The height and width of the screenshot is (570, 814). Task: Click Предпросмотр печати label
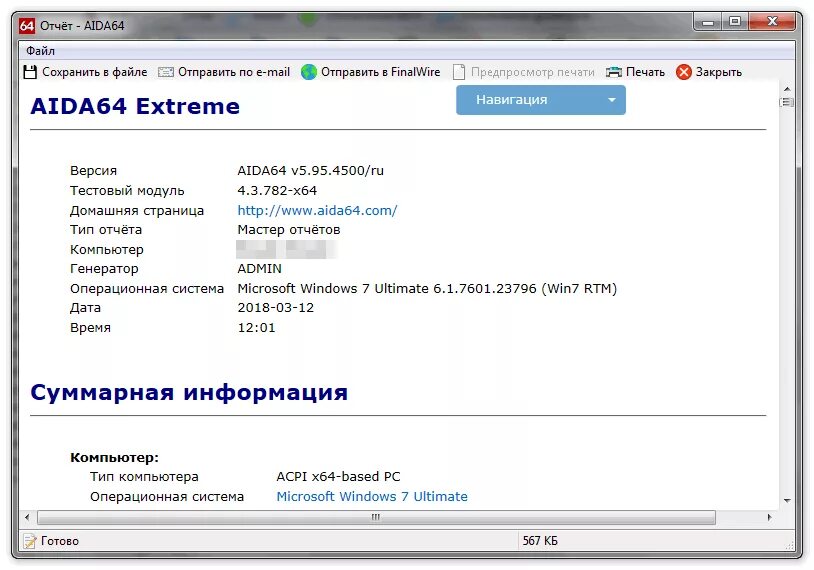(x=533, y=72)
